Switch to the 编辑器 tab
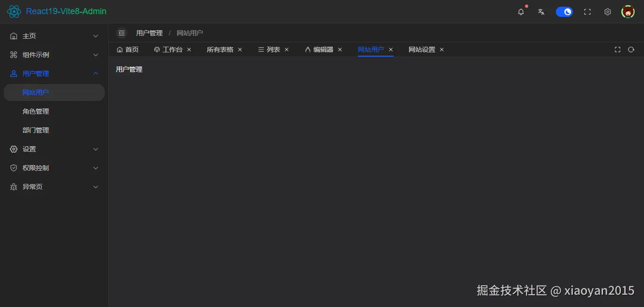Viewport: 644px width, 307px height. [x=319, y=50]
